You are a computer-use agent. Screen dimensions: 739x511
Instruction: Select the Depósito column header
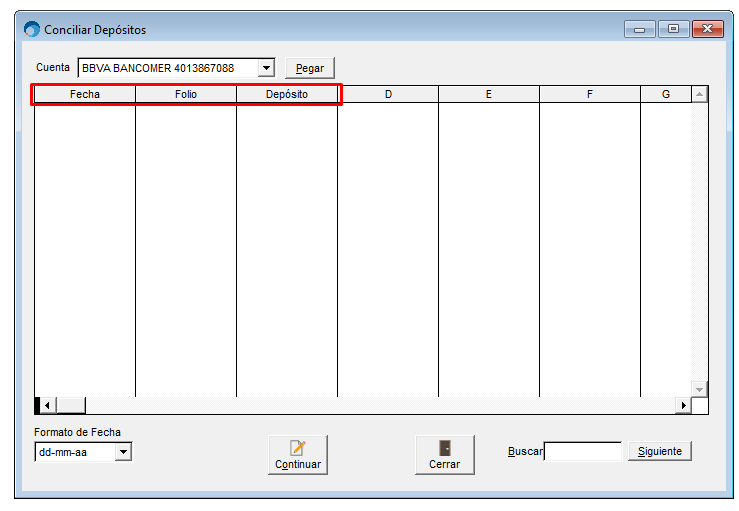coord(287,94)
